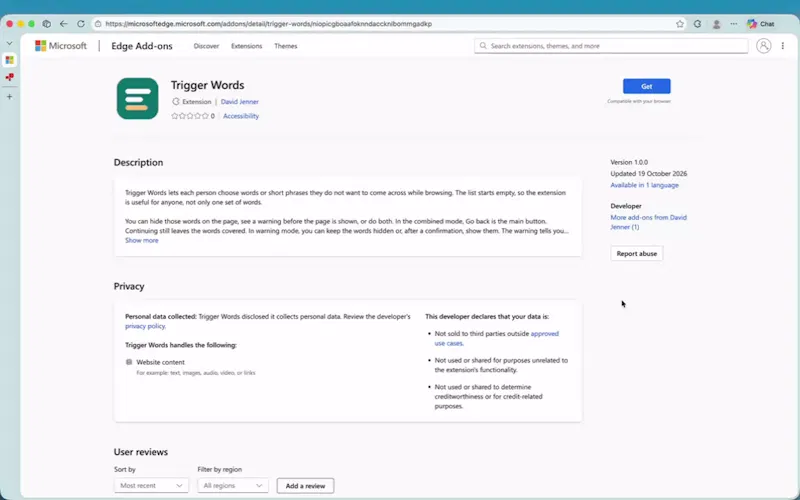Click the site info lock icon in address bar
This screenshot has width=800, height=500.
coord(98,24)
